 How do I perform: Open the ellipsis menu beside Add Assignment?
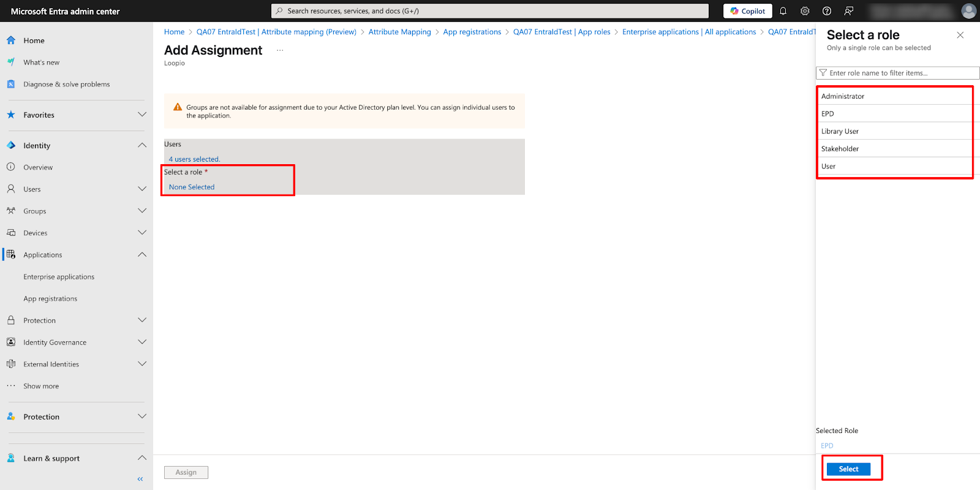pyautogui.click(x=280, y=50)
